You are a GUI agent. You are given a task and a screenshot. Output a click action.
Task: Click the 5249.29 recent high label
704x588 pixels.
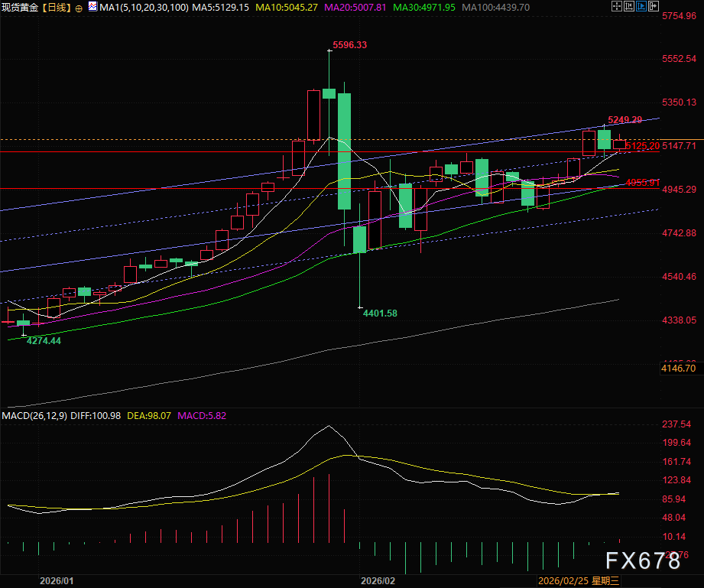[x=625, y=121]
